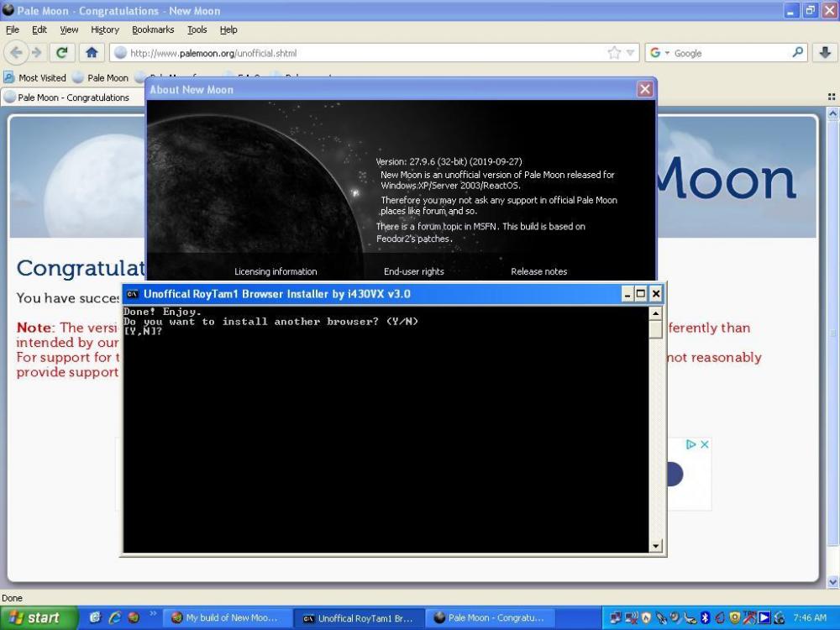Click inside the address bar URL field
This screenshot has width=840, height=630.
[361, 53]
